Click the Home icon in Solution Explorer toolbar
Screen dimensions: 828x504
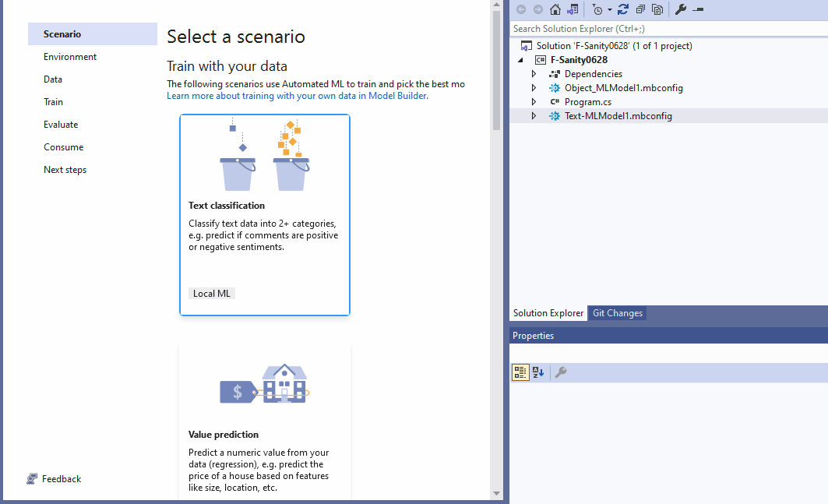tap(555, 9)
